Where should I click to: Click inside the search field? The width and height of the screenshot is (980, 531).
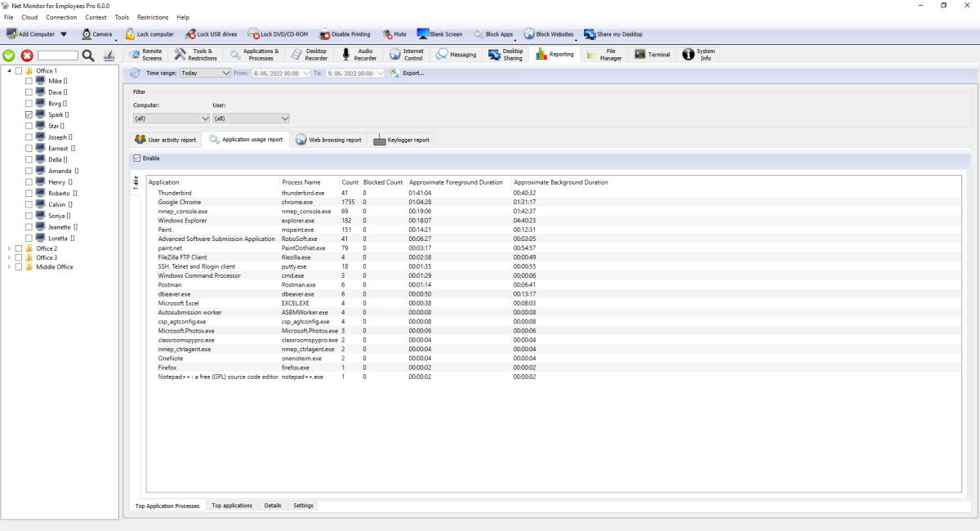[x=59, y=56]
